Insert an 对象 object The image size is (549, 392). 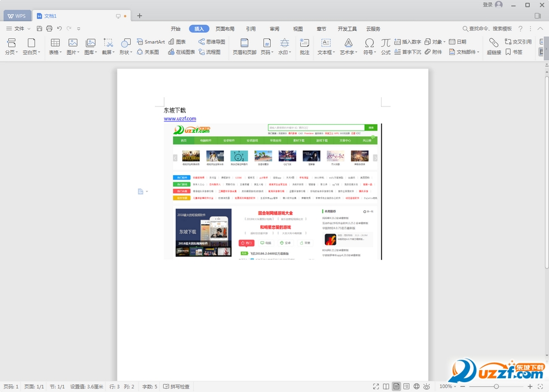click(x=434, y=42)
